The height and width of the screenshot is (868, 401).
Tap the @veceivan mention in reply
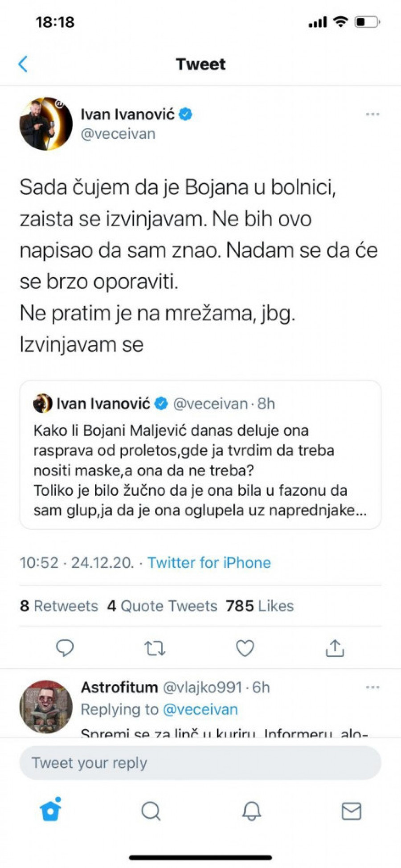(x=200, y=709)
